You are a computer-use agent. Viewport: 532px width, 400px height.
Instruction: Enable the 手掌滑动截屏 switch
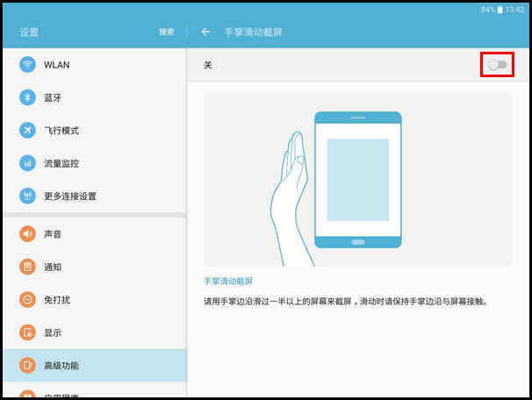click(x=497, y=64)
